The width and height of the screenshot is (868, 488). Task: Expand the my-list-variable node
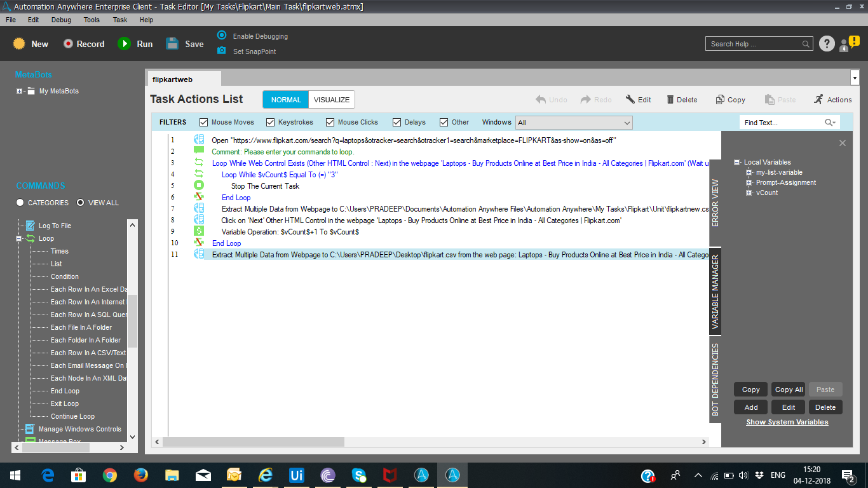point(750,172)
